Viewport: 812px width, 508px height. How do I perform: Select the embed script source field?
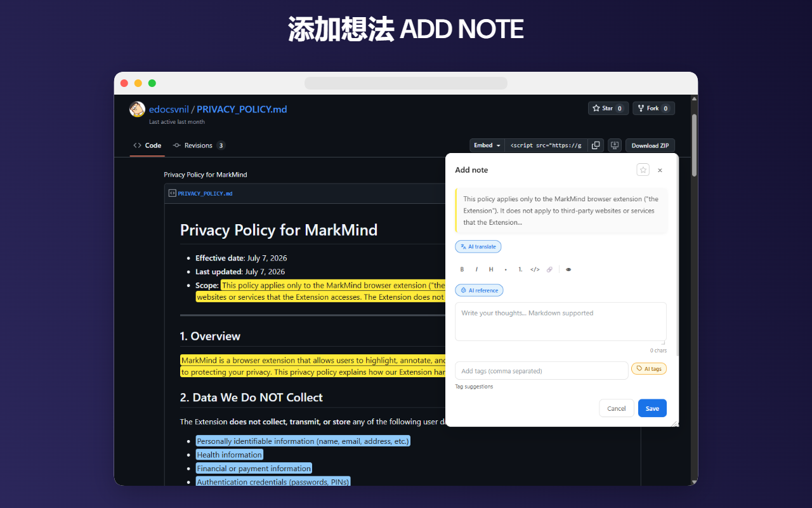pos(546,145)
